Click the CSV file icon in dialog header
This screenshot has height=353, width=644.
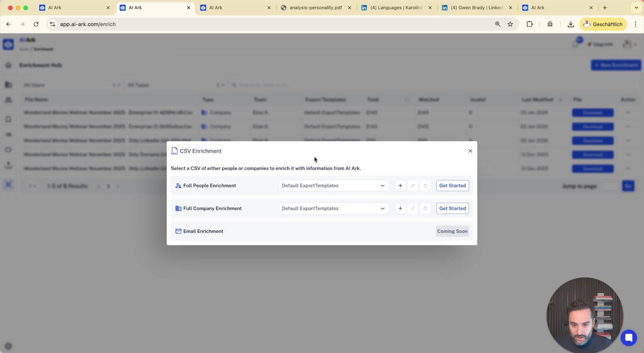pyautogui.click(x=174, y=151)
